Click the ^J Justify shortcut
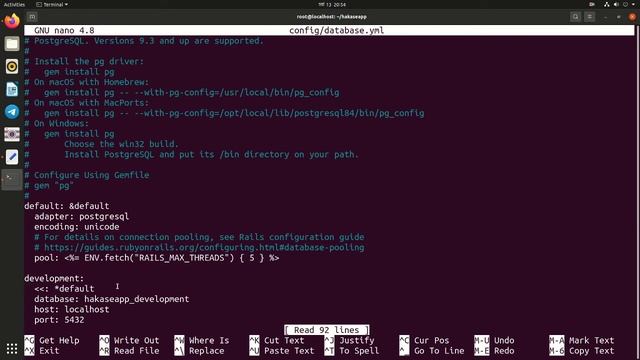The image size is (640, 360). pos(349,340)
